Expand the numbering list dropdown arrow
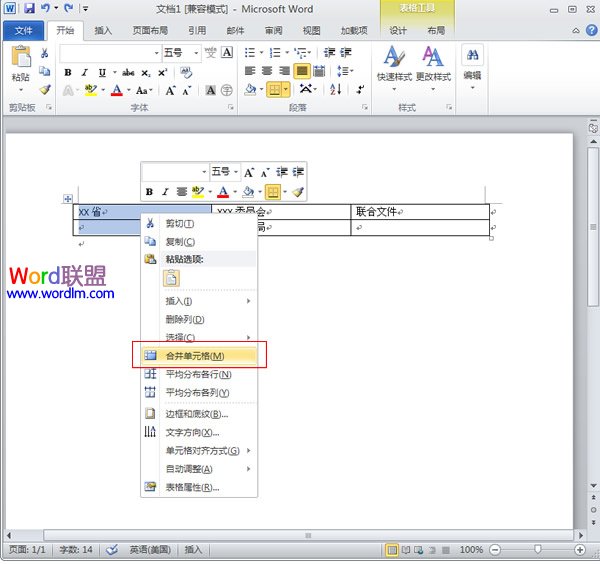Screen dimensions: 600x564 pyautogui.click(x=287, y=52)
